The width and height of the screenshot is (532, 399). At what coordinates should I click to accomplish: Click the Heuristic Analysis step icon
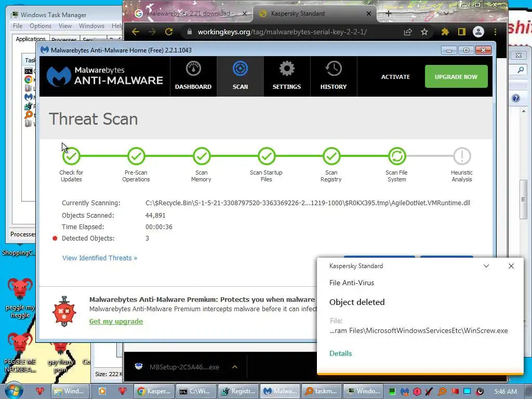[x=462, y=156]
